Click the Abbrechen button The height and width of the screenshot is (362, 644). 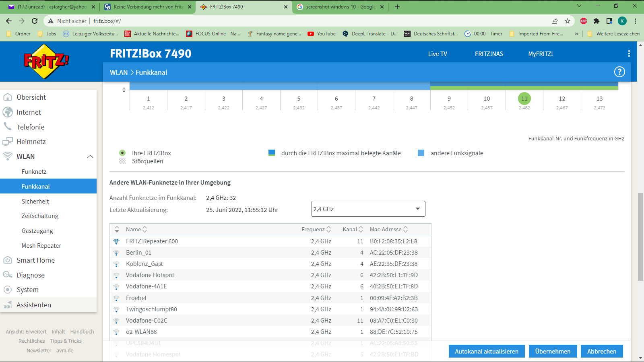[x=602, y=351]
